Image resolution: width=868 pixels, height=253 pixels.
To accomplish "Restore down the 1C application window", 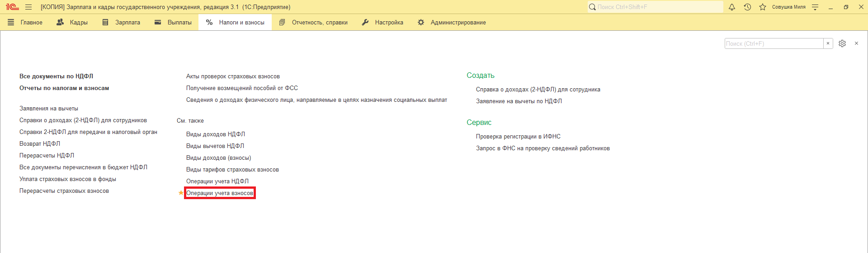I will click(x=846, y=7).
